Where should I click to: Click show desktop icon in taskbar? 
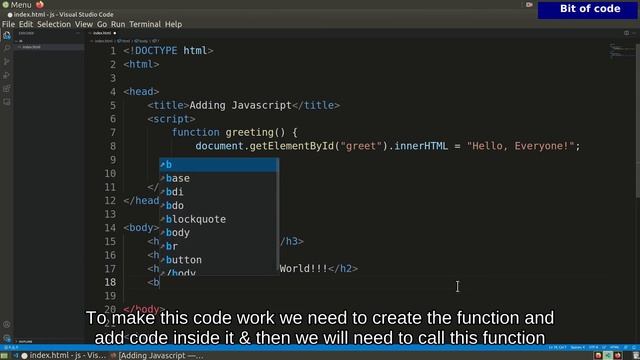(4, 356)
